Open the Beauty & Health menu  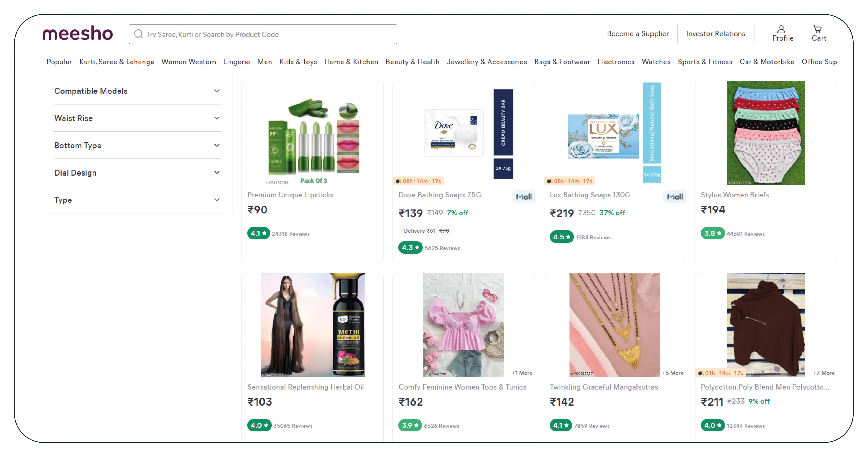coord(412,62)
